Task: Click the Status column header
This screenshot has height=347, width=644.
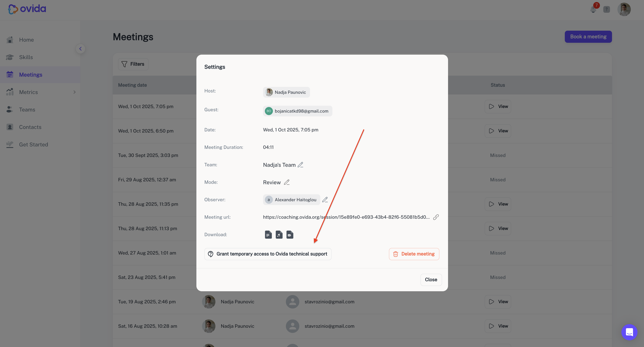Action: click(497, 85)
